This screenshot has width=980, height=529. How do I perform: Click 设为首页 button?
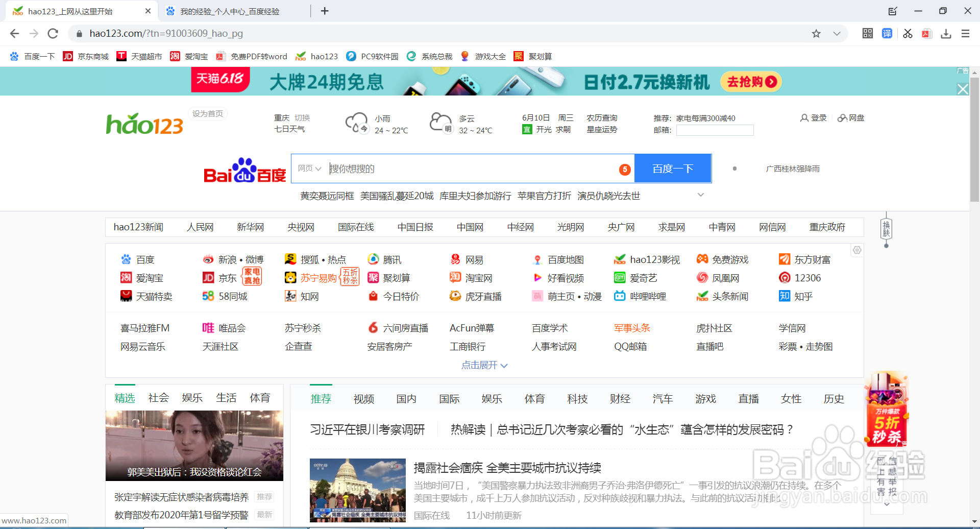(208, 113)
